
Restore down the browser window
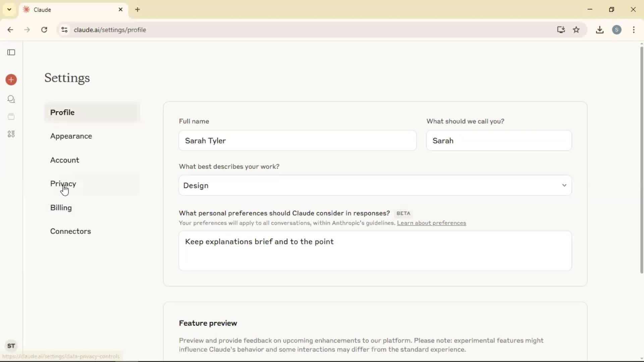611,9
